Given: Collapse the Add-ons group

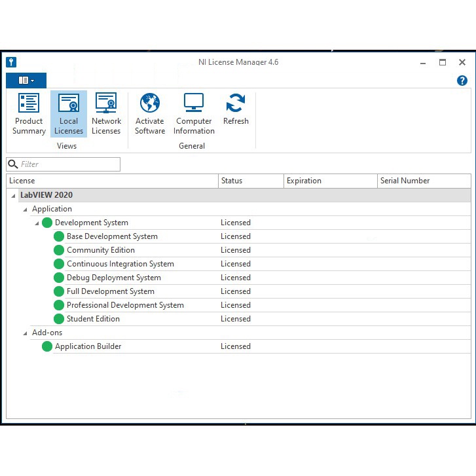Looking at the screenshot, I should click(x=26, y=333).
